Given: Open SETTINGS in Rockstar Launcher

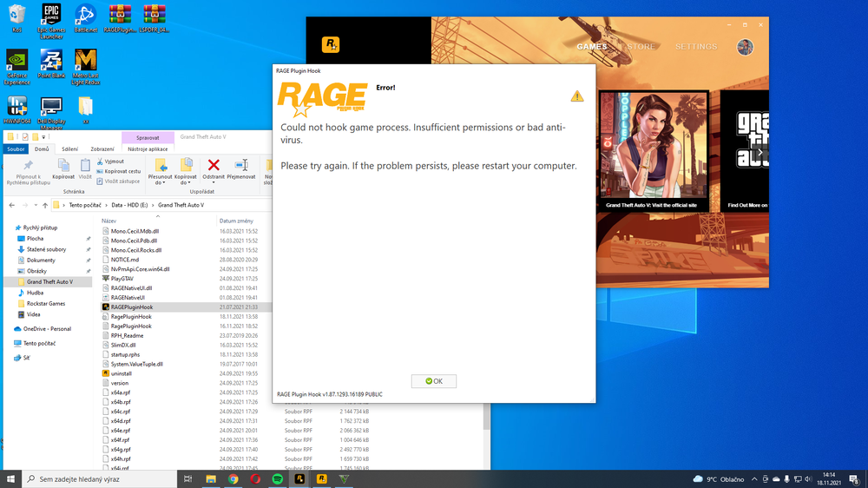Looking at the screenshot, I should (696, 47).
